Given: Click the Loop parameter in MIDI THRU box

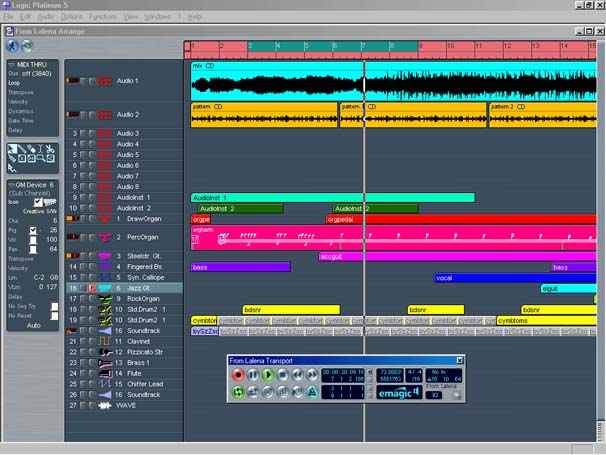Looking at the screenshot, I should click(x=14, y=83).
